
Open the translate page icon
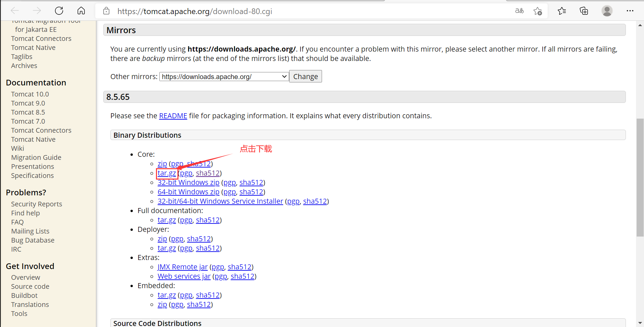coord(519,11)
